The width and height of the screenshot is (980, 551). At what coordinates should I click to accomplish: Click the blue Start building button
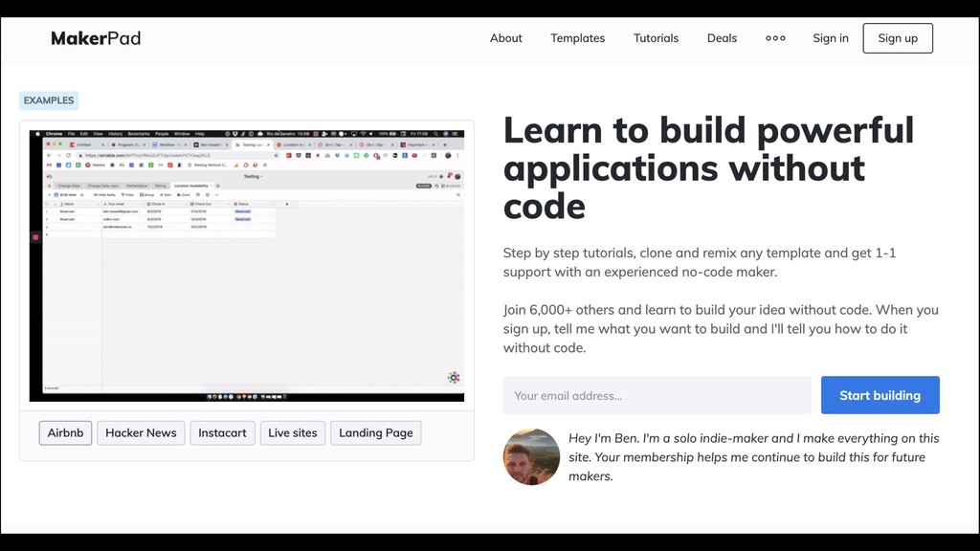(x=880, y=395)
